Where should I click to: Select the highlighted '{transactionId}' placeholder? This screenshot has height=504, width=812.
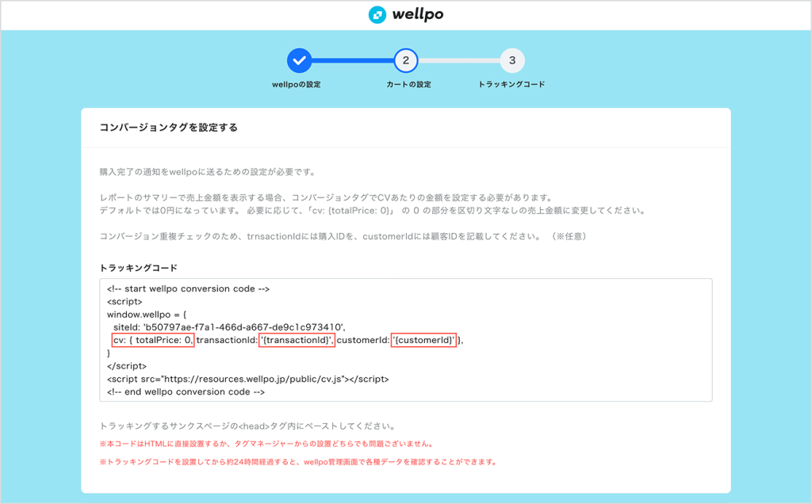tap(297, 340)
